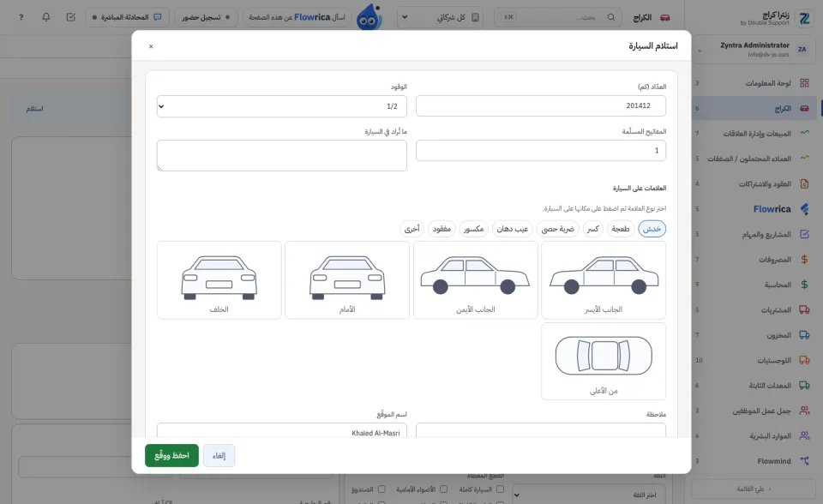The height and width of the screenshot is (504, 823).
Task: Open the leads and deals icon
Action: pos(804,159)
